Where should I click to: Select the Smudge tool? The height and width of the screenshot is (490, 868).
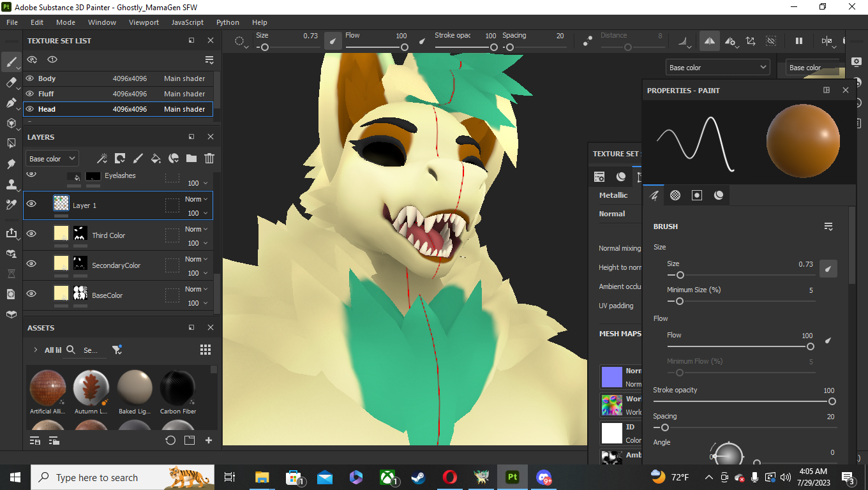11,164
